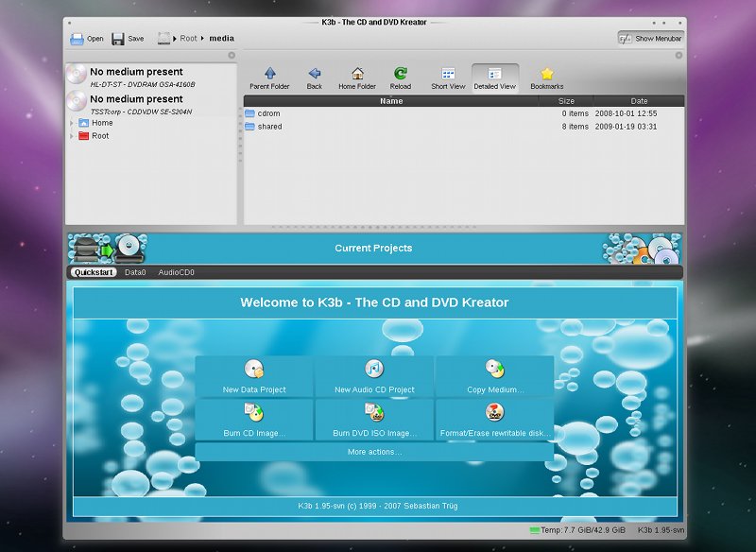The height and width of the screenshot is (552, 756).
Task: Click the More actions button
Action: [374, 452]
